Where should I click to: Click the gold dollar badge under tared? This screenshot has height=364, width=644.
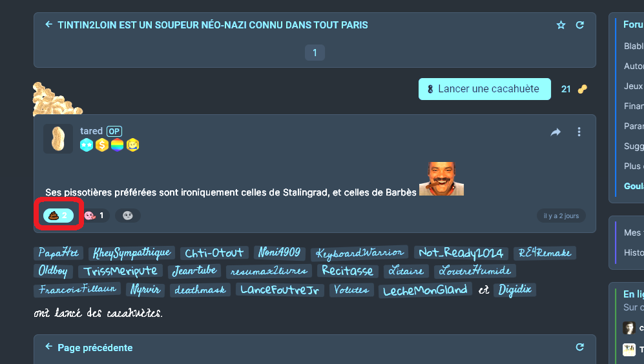pyautogui.click(x=102, y=145)
